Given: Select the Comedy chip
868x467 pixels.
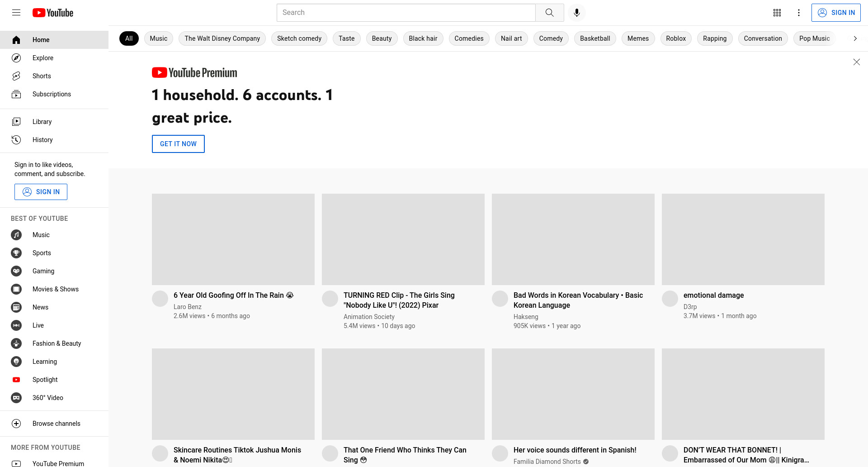Looking at the screenshot, I should [551, 38].
